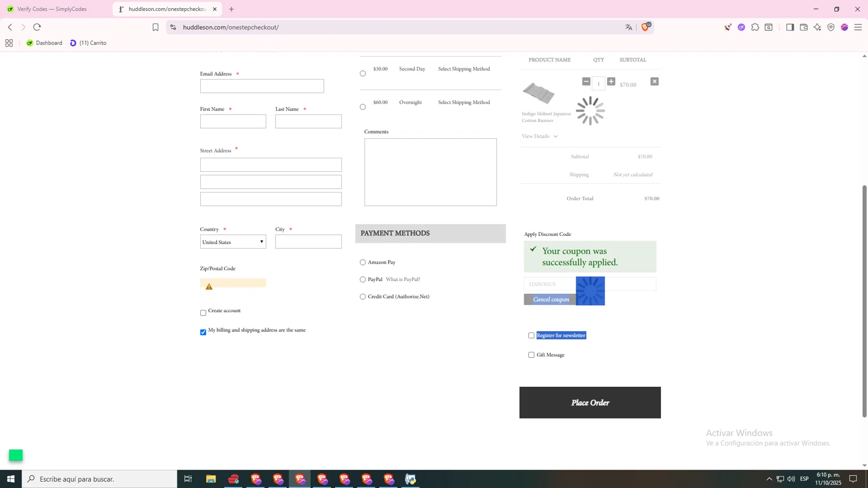The image size is (868, 488).
Task: Click the browser back arrow
Action: [10, 27]
